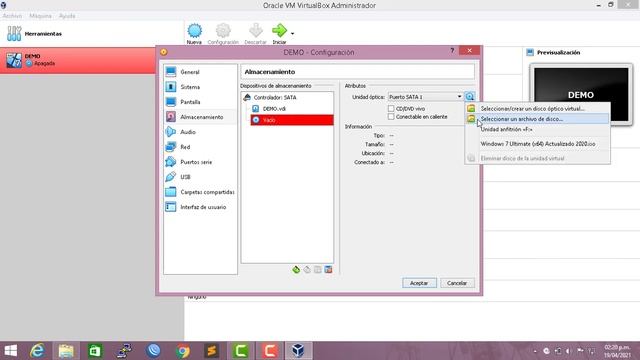Close the DEMO - Configuración dialog

pos(469,50)
